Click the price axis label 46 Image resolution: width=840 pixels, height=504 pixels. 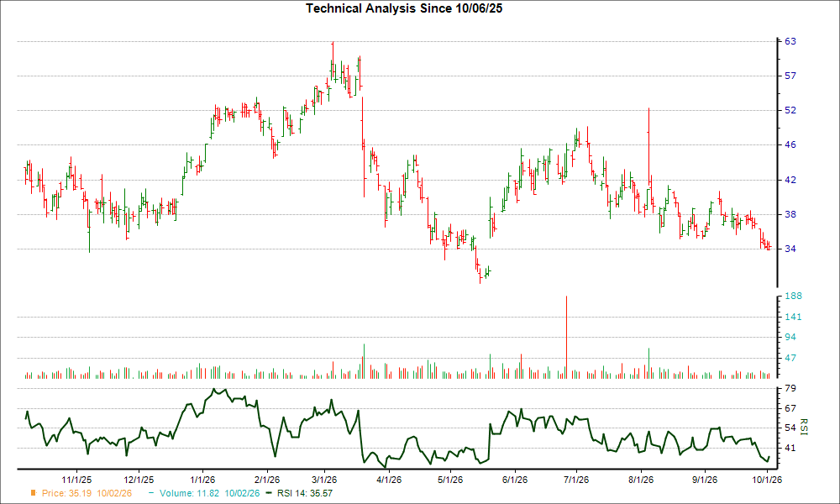pos(790,144)
